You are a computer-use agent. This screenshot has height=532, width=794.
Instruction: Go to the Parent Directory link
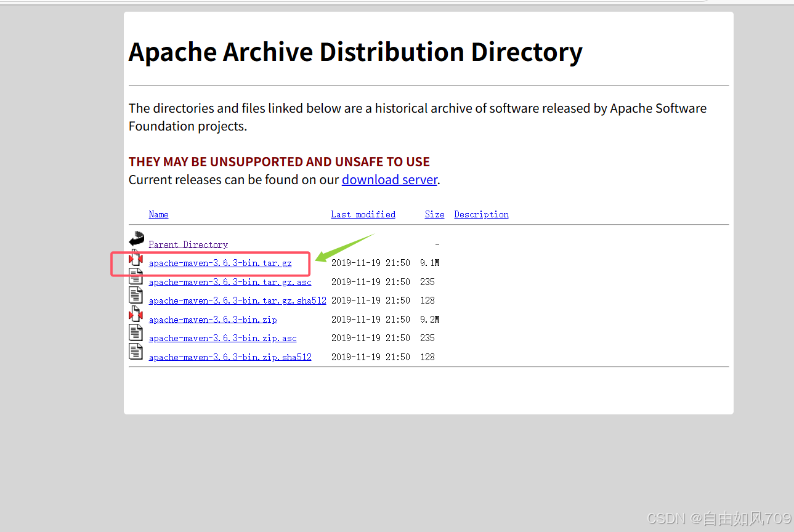click(x=188, y=244)
